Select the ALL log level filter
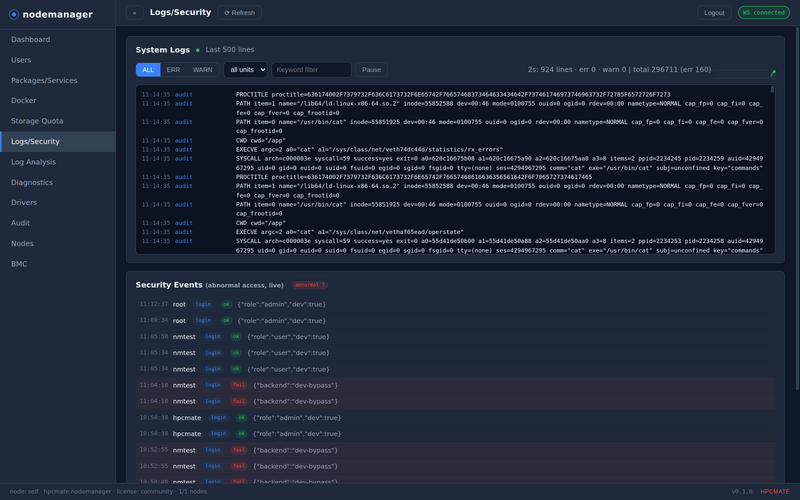The image size is (800, 500). point(148,70)
